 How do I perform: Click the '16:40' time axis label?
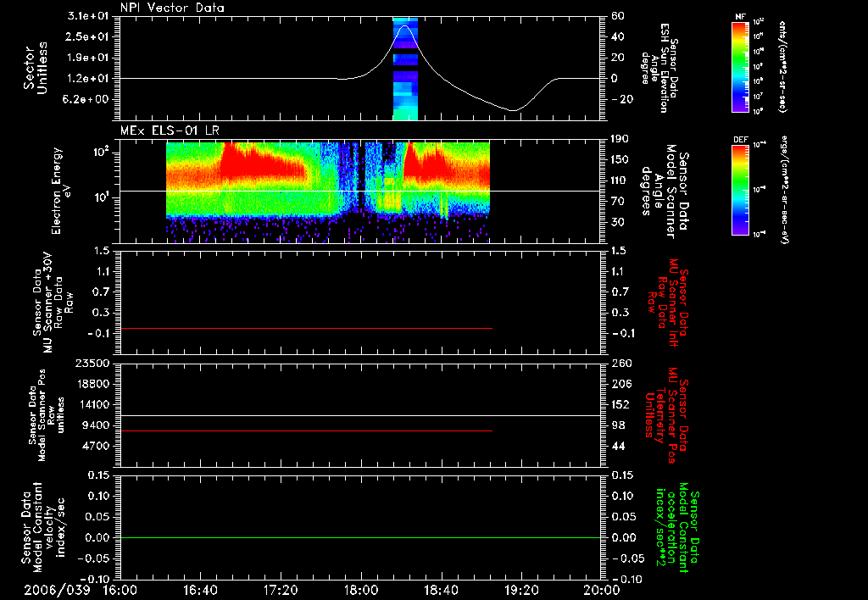tap(200, 590)
